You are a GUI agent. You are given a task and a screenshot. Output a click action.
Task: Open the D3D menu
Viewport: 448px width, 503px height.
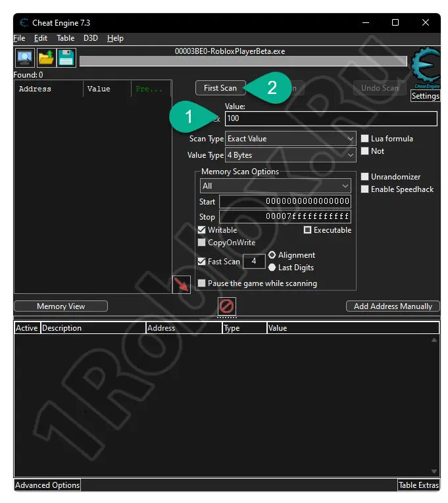click(x=91, y=38)
